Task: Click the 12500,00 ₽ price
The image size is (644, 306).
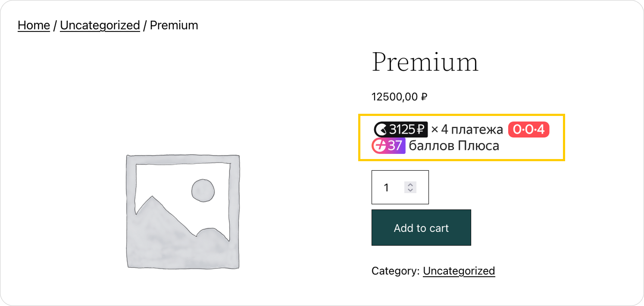Action: (399, 97)
